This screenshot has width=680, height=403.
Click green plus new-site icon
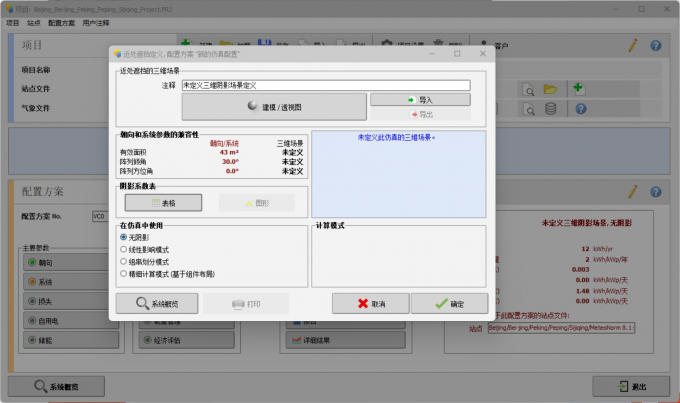tap(579, 88)
